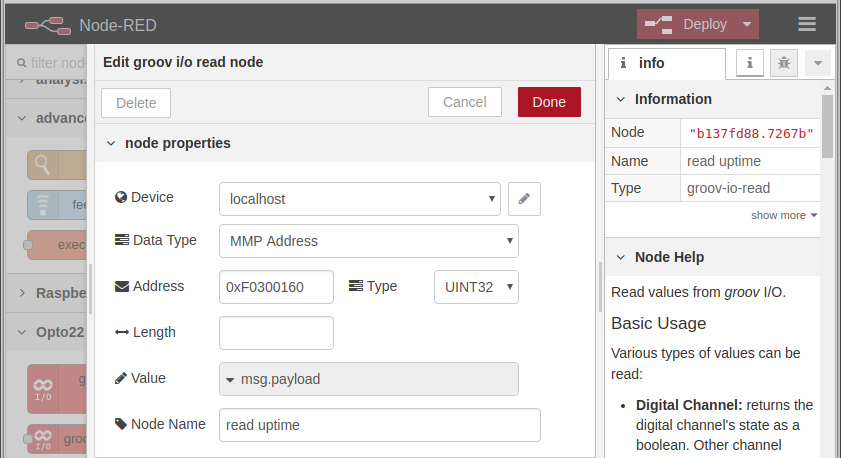Click the palette search magnifier icon
The image size is (841, 458).
tap(21, 63)
